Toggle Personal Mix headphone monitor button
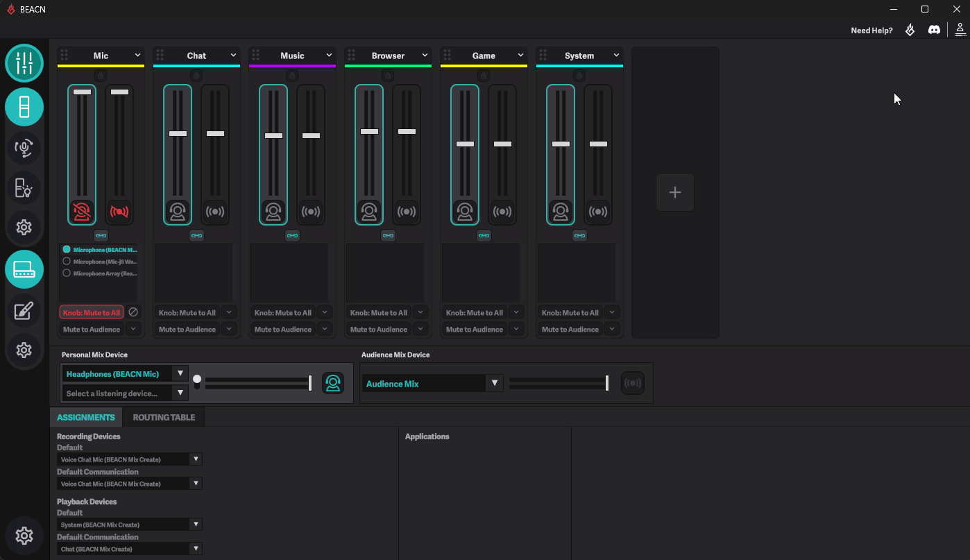 333,383
